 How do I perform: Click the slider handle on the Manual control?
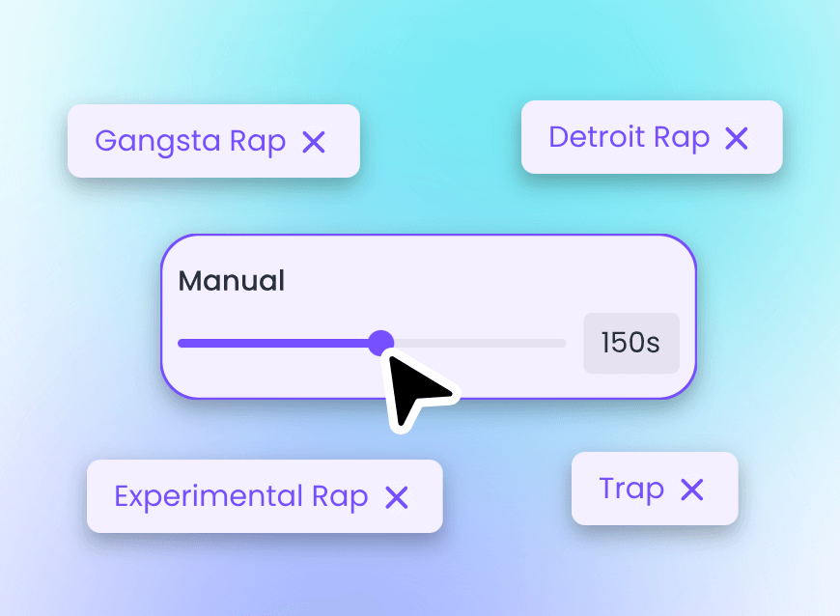(x=381, y=343)
